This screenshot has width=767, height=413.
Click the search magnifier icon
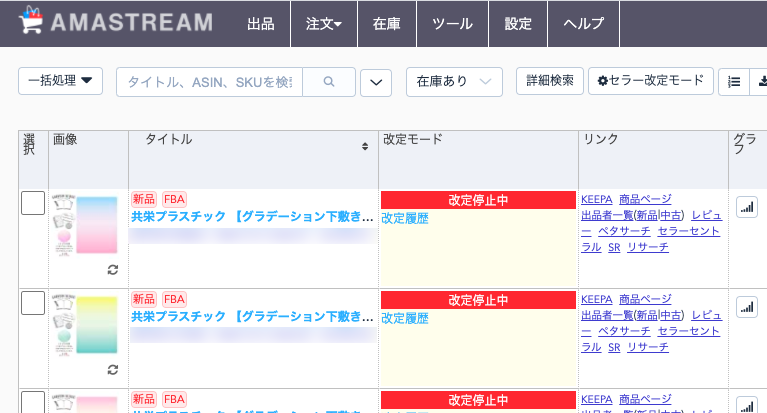point(329,82)
